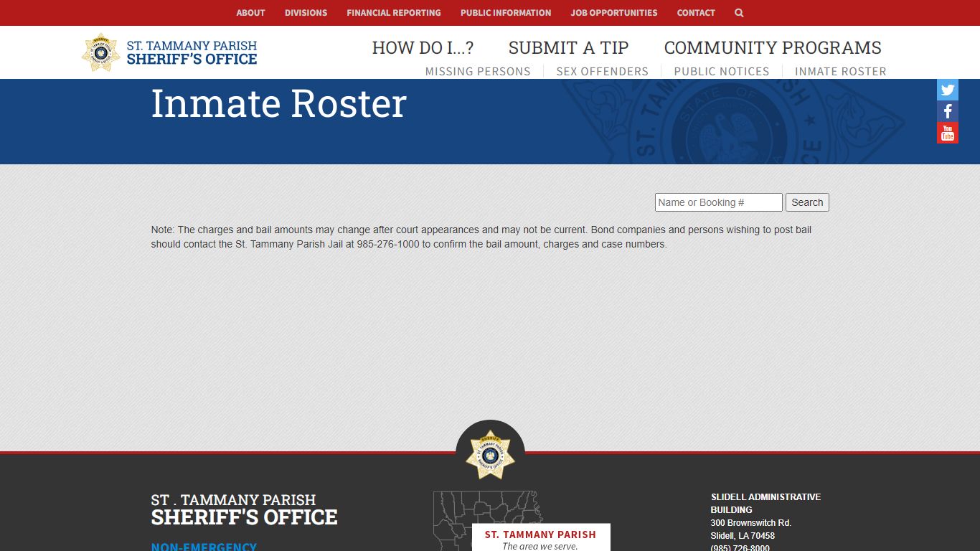Open the YouTube social icon
The image size is (980, 551).
(948, 133)
